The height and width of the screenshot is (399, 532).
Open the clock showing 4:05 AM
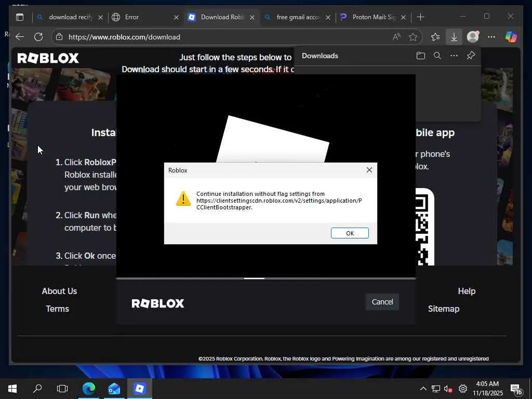(x=487, y=389)
